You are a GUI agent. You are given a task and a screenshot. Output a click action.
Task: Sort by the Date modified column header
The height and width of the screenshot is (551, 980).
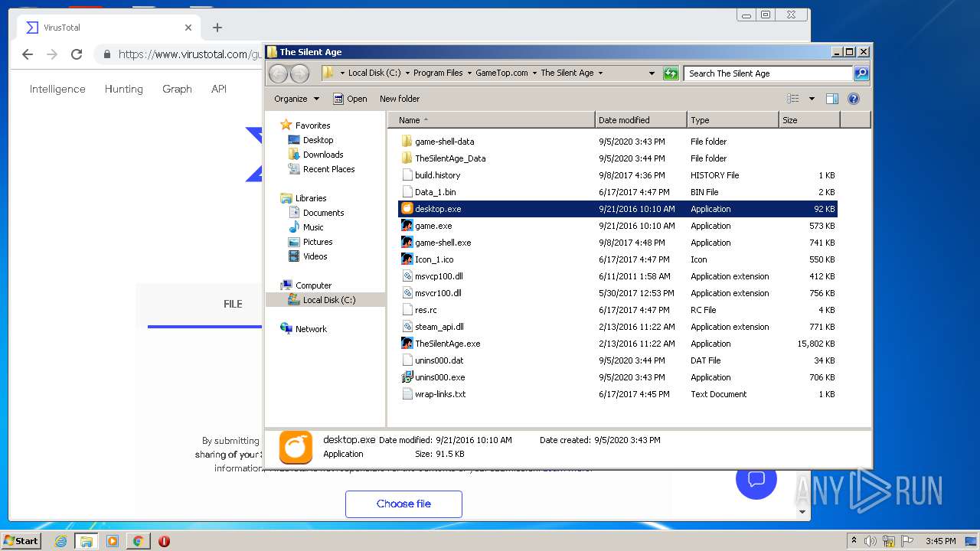pyautogui.click(x=641, y=120)
